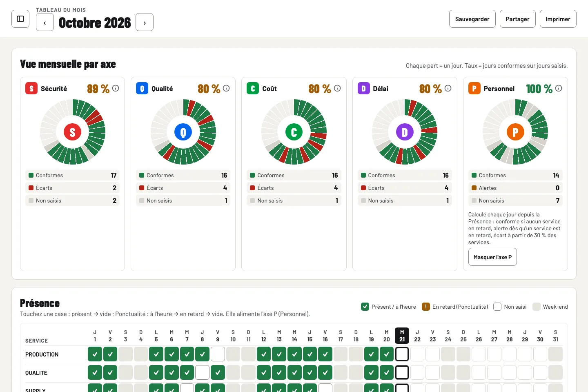This screenshot has width=588, height=392.
Task: Open info icon next to Qualité 80 %
Action: pos(226,88)
